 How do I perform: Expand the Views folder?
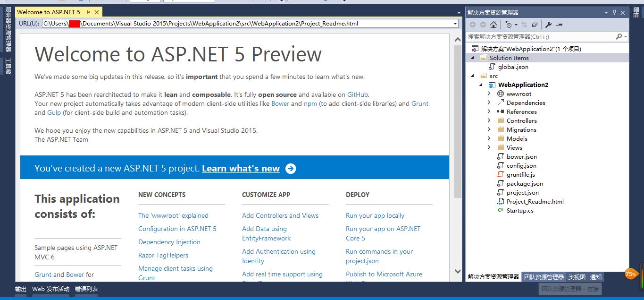click(x=489, y=147)
